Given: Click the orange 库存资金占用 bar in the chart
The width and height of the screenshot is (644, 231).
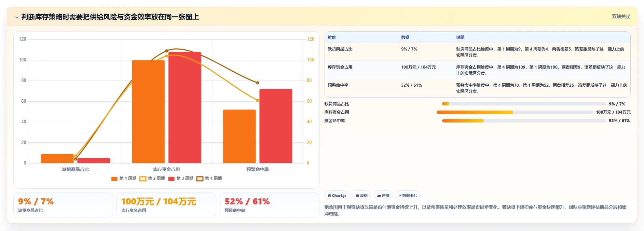Looking at the screenshot, I should point(148,112).
